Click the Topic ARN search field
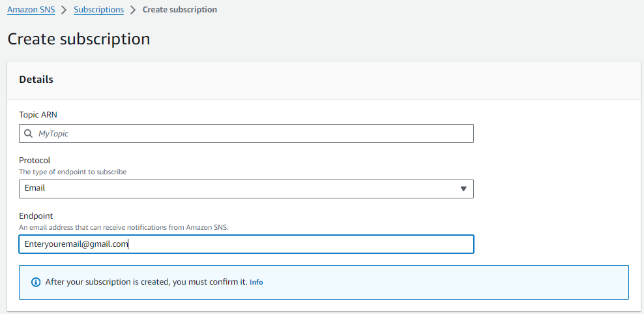The image size is (644, 314). (246, 134)
